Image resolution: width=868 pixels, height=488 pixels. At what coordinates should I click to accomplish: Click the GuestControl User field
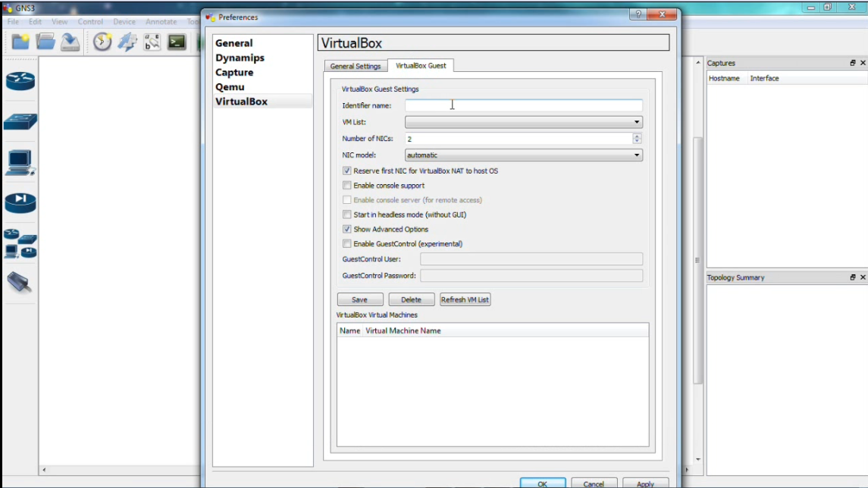531,259
